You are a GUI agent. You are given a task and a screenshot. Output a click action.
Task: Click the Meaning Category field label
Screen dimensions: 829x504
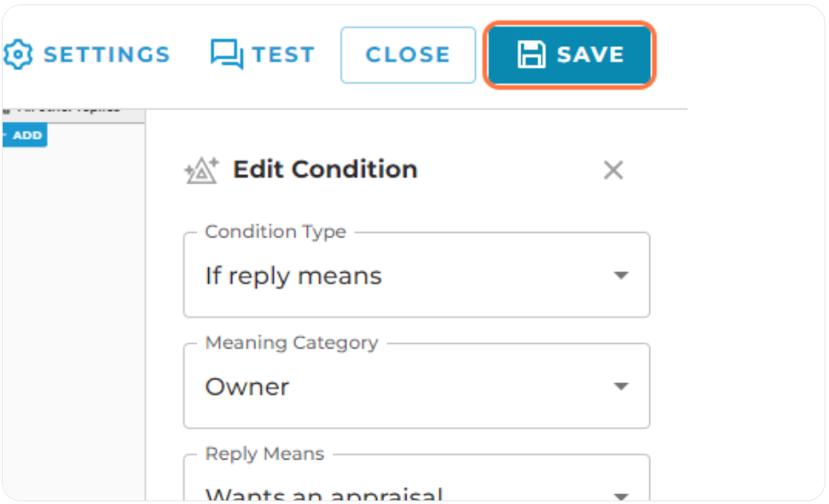point(292,342)
